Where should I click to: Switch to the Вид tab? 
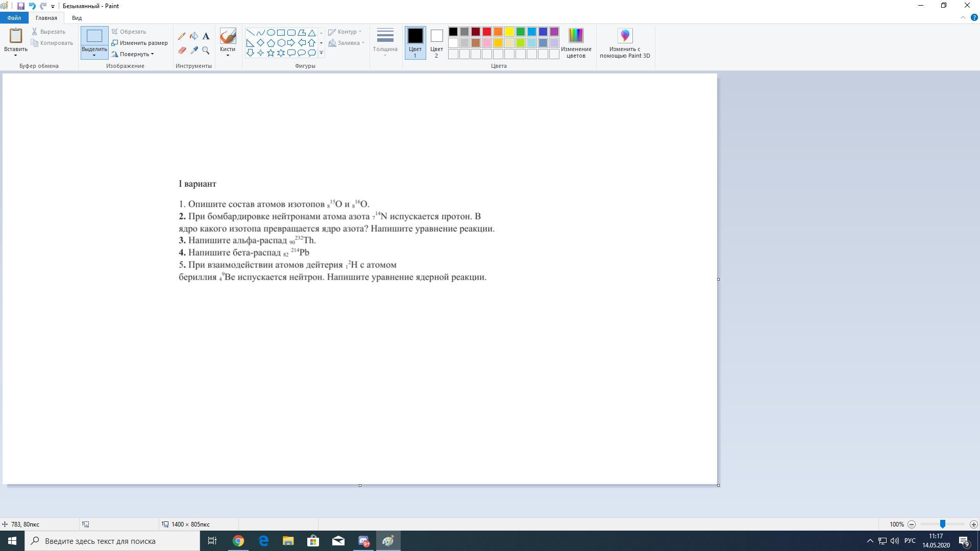click(x=77, y=18)
